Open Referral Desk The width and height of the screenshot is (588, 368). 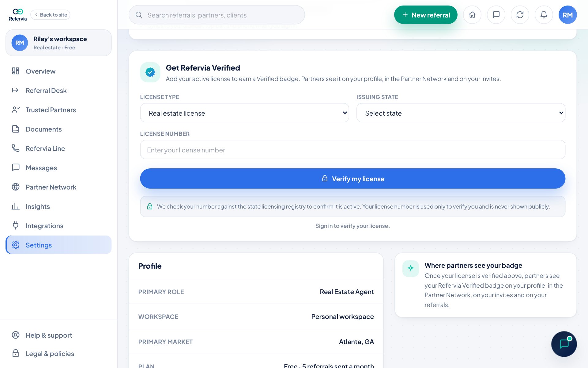58,90
